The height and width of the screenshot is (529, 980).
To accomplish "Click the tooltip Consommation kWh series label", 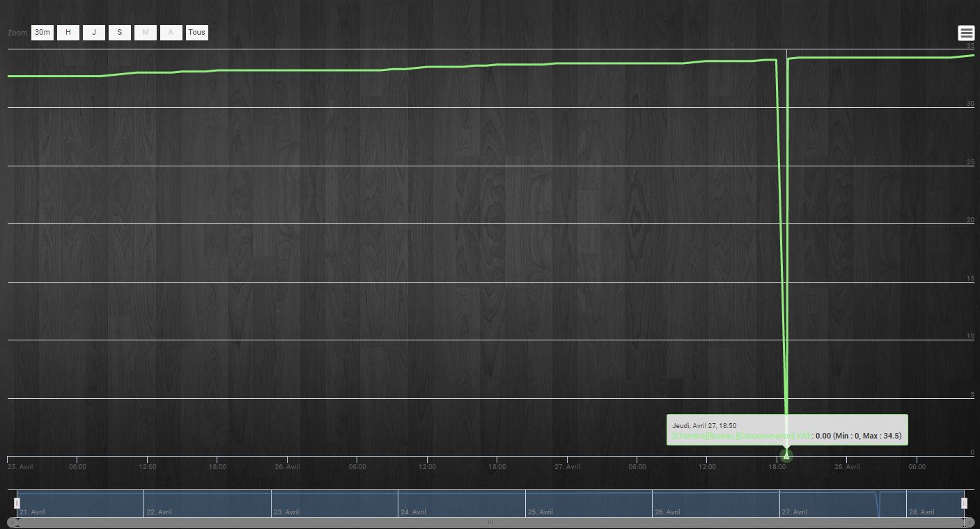I will 741,436.
